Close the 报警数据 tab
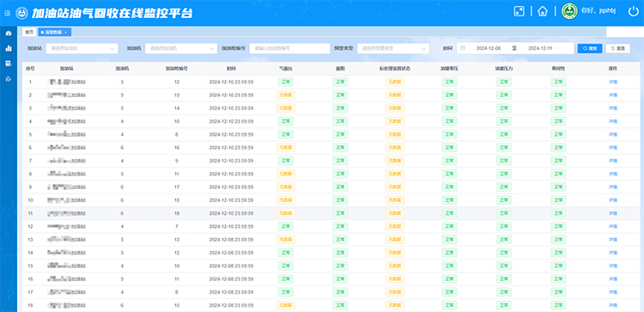The height and width of the screenshot is (312, 644). coord(66,32)
